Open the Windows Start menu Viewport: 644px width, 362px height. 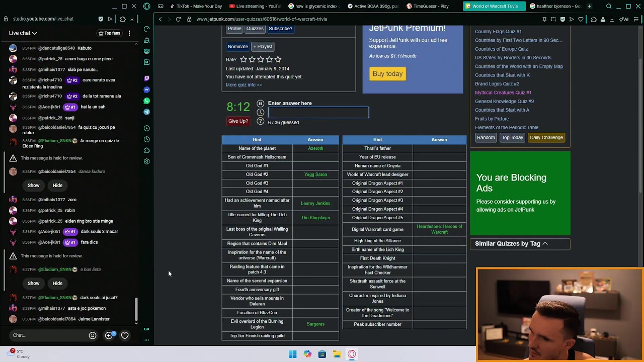tap(292, 354)
